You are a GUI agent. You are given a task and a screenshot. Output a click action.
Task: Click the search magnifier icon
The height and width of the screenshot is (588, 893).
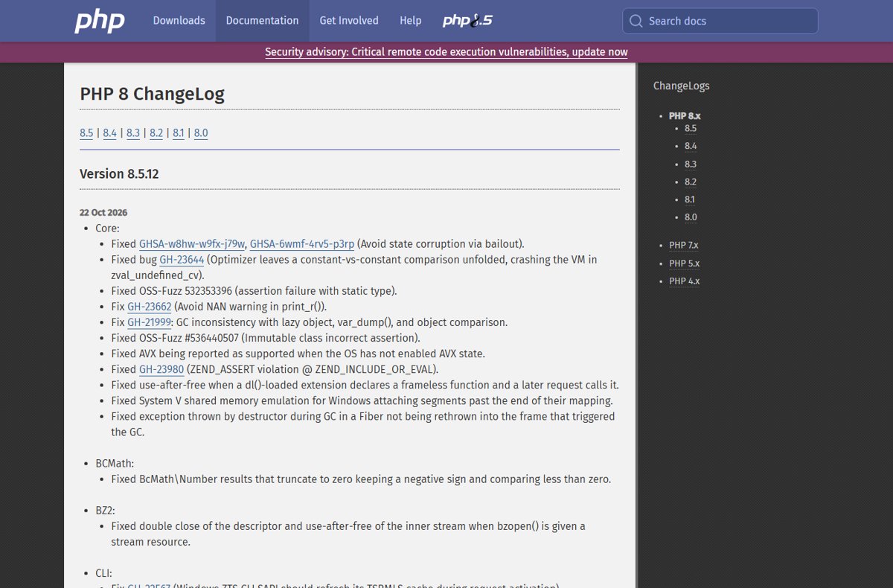(636, 21)
